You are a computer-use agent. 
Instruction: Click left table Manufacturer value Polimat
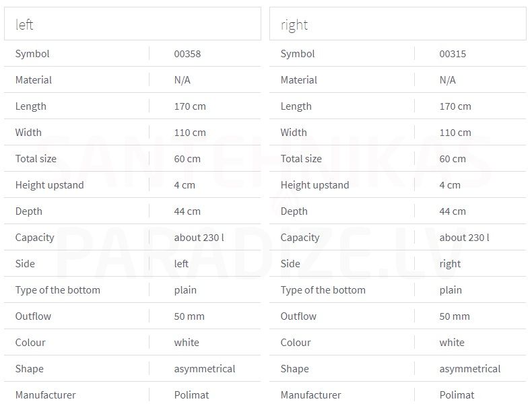[192, 395]
